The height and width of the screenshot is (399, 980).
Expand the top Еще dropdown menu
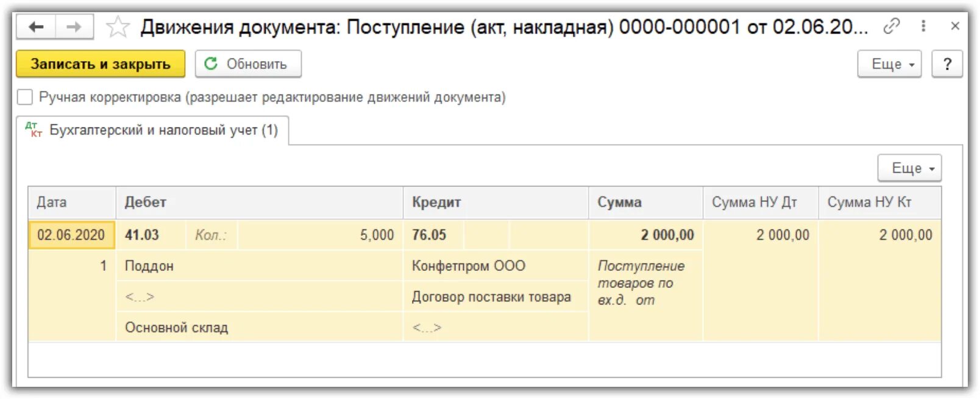[889, 64]
